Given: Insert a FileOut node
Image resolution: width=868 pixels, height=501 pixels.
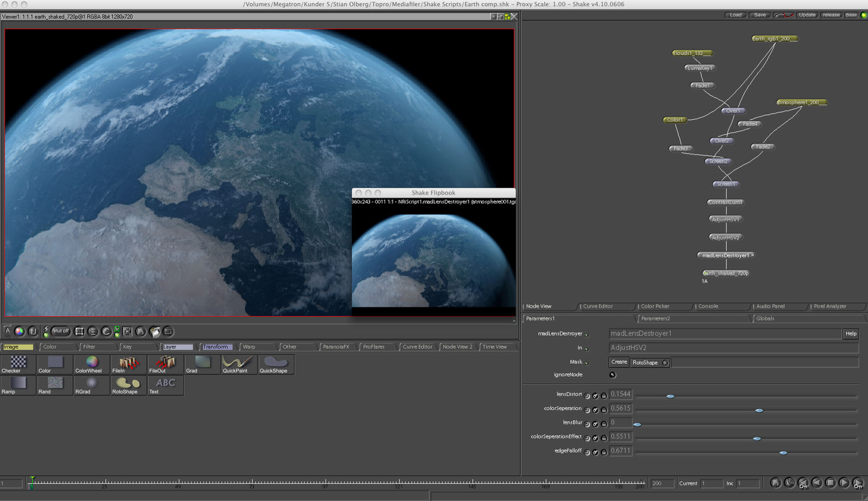Looking at the screenshot, I should pos(165,364).
